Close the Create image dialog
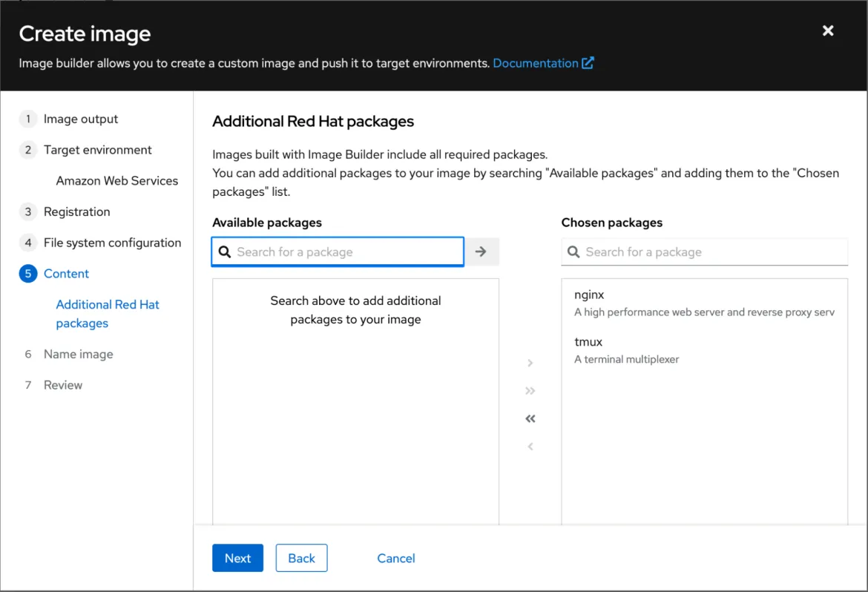 pyautogui.click(x=828, y=30)
